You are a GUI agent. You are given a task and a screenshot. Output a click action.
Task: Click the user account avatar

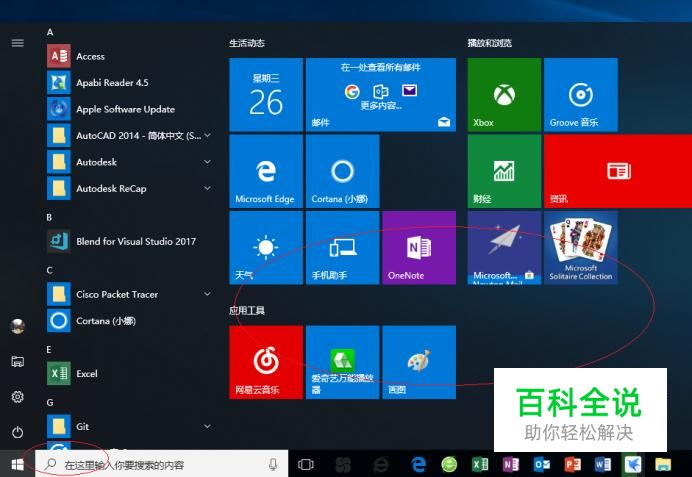click(x=18, y=326)
